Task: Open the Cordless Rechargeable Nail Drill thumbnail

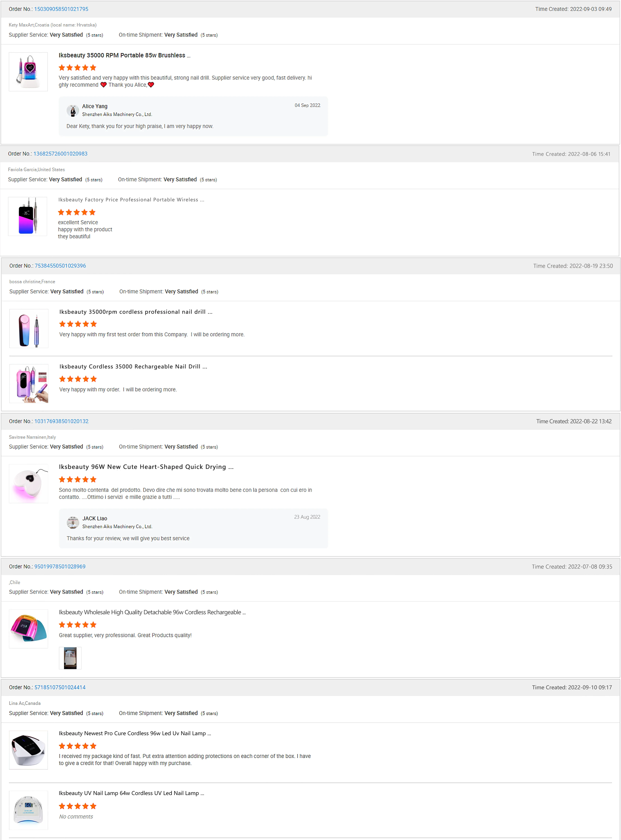Action: point(29,384)
